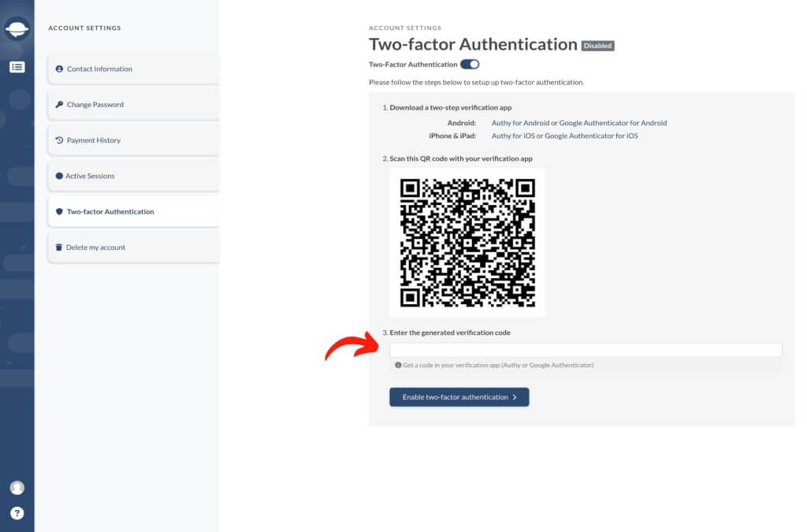Click the history icon beside Payment History
807x532 pixels.
[59, 140]
